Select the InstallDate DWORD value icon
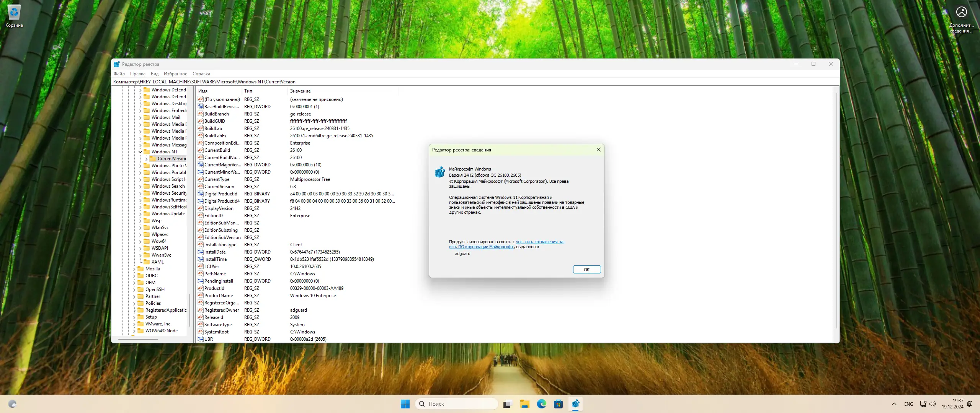 click(x=201, y=252)
